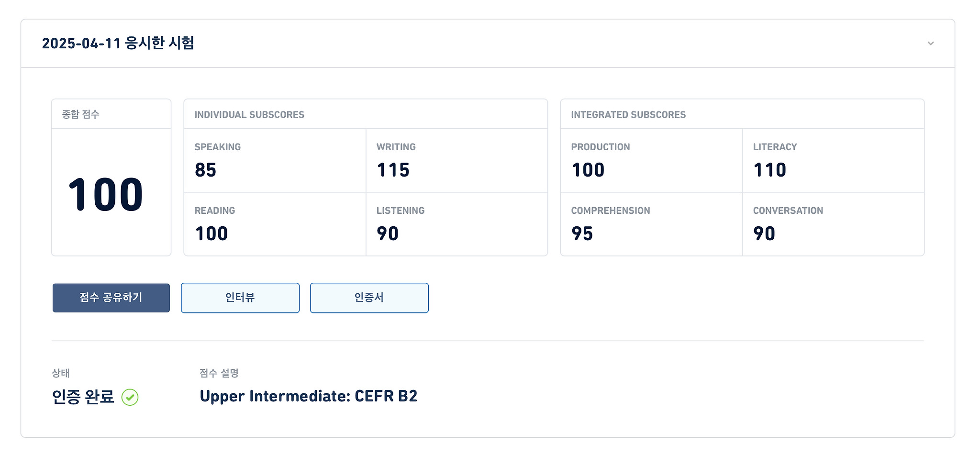The height and width of the screenshot is (466, 980).
Task: Click the 종합 점수 label
Action: (x=80, y=114)
